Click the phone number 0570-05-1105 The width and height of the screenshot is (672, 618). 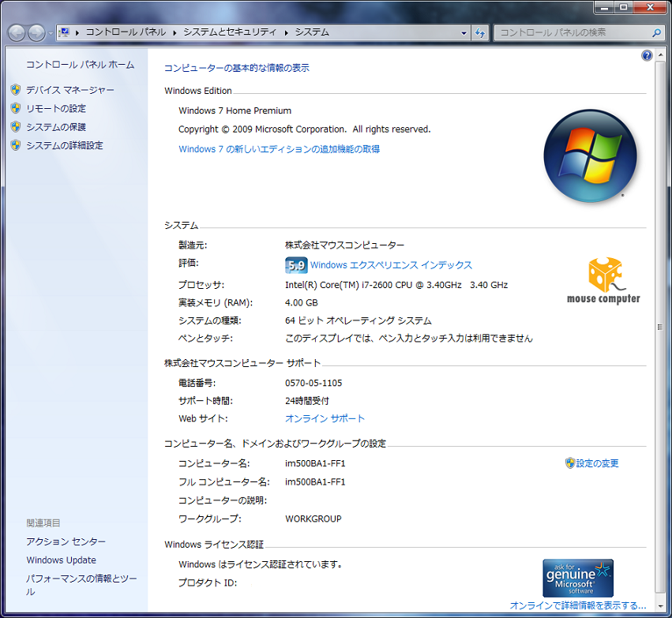tap(313, 383)
